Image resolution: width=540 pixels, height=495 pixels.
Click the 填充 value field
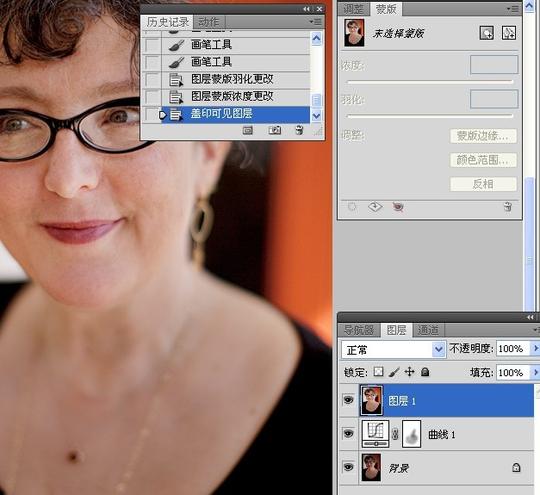tap(513, 372)
